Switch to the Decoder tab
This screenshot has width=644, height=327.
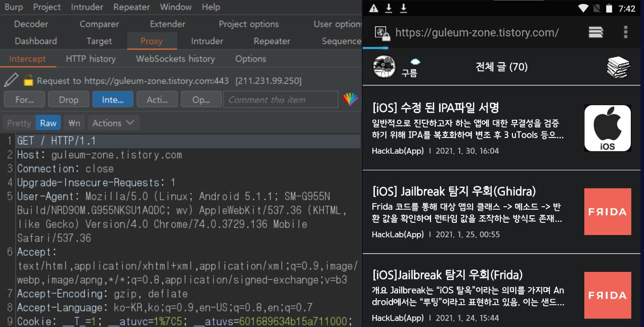(x=31, y=24)
